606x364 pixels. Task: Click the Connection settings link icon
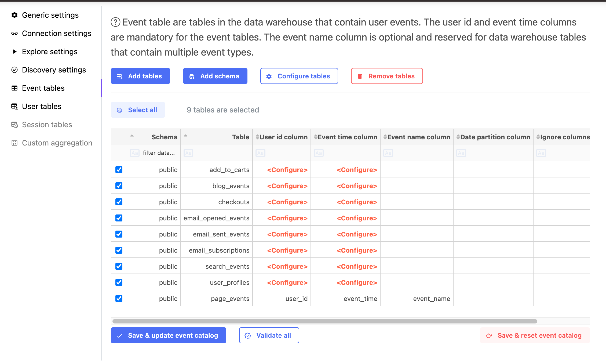coord(14,33)
